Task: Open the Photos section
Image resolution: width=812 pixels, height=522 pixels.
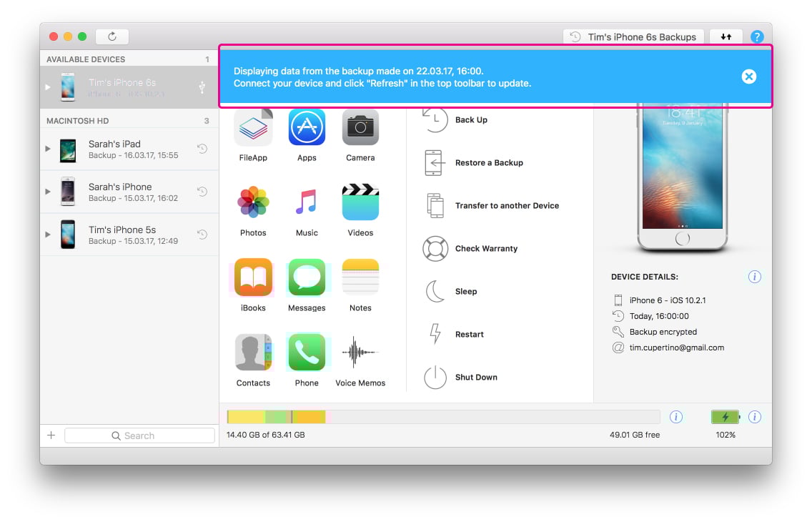Action: 253,202
